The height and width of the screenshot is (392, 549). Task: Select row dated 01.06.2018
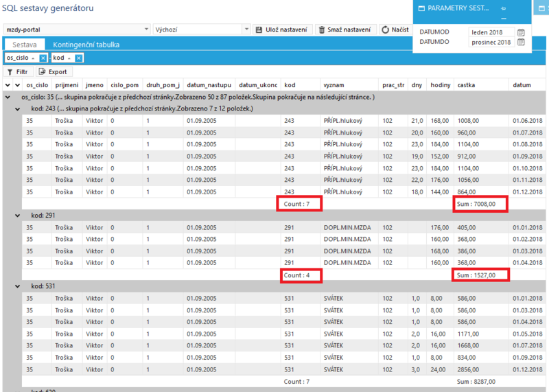click(x=283, y=121)
